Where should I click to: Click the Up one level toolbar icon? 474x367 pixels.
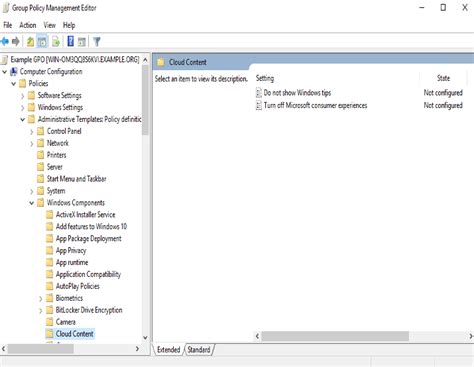(x=30, y=42)
